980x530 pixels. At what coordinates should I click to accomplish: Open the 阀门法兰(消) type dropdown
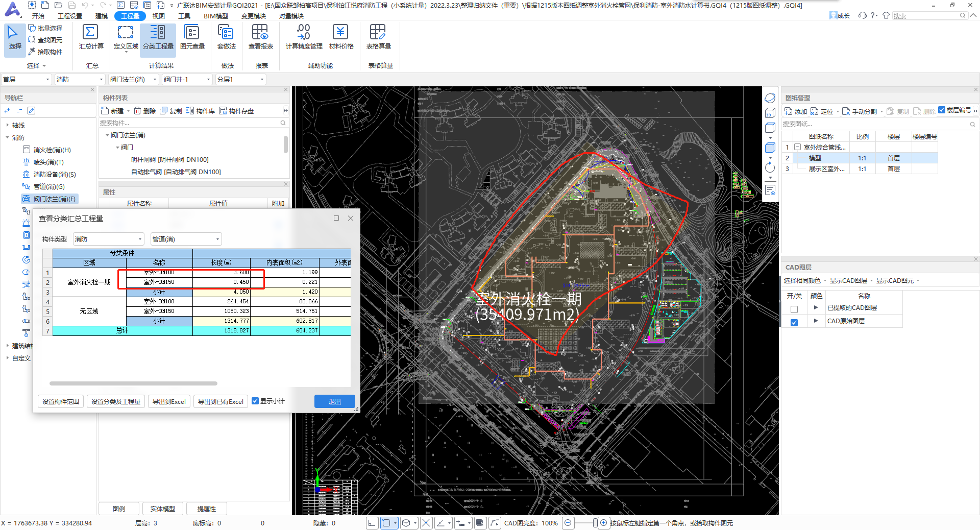(x=133, y=79)
